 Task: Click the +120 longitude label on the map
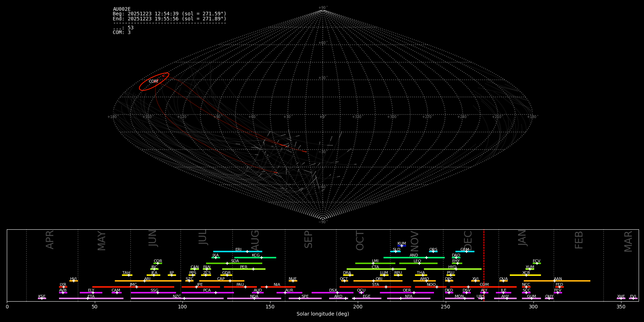[182, 117]
